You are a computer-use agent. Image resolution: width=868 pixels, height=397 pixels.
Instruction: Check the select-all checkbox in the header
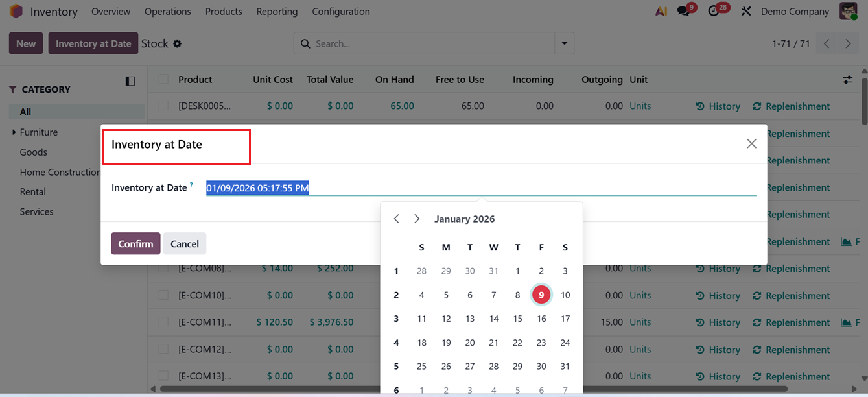(x=163, y=79)
